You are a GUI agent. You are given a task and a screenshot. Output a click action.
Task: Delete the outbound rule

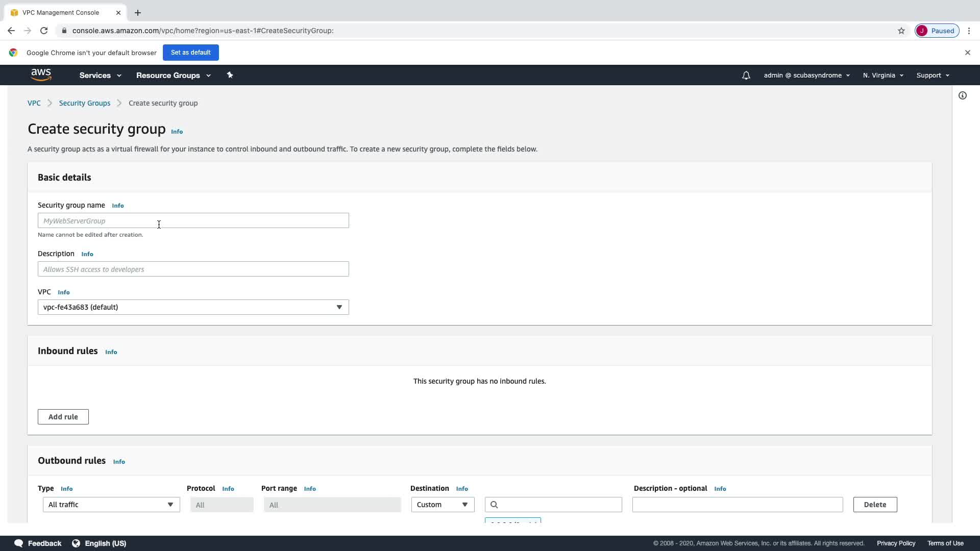pos(874,505)
